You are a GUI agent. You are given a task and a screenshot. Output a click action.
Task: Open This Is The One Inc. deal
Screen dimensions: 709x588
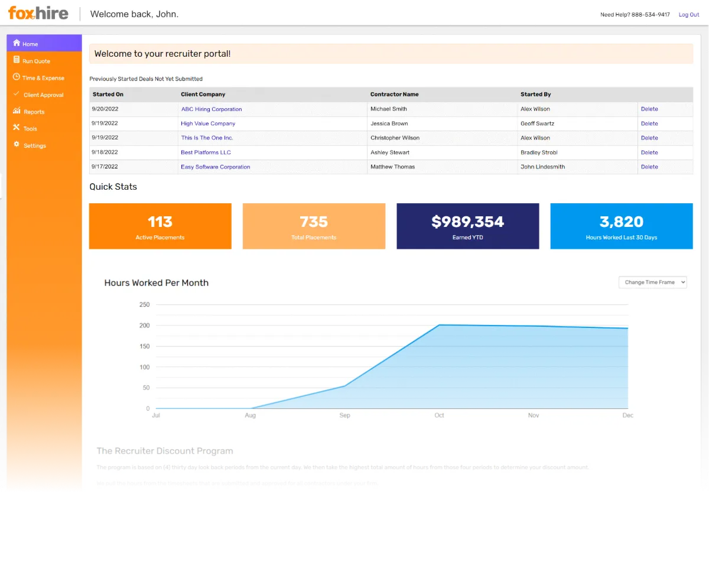tap(207, 138)
